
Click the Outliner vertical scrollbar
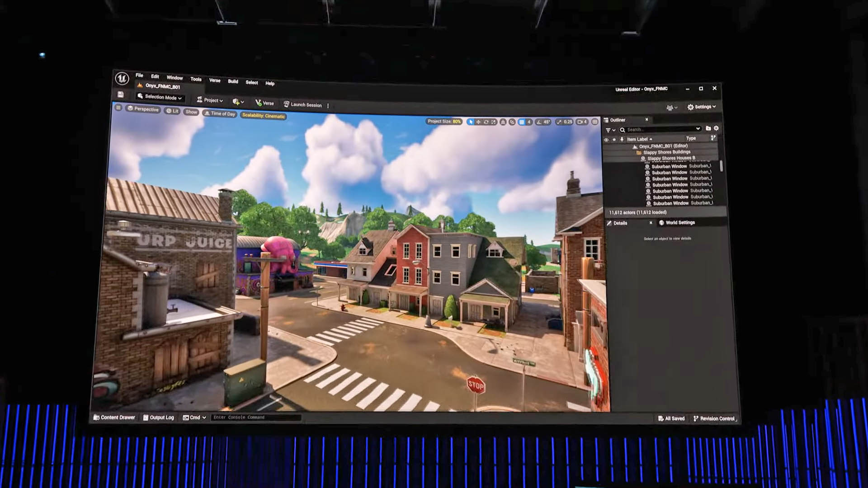(721, 165)
